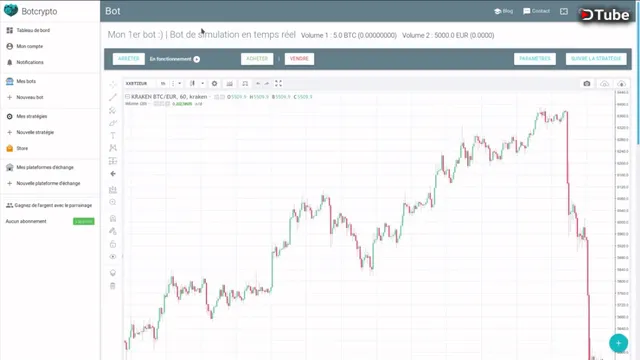Open the chart settings gear icon

tap(214, 84)
